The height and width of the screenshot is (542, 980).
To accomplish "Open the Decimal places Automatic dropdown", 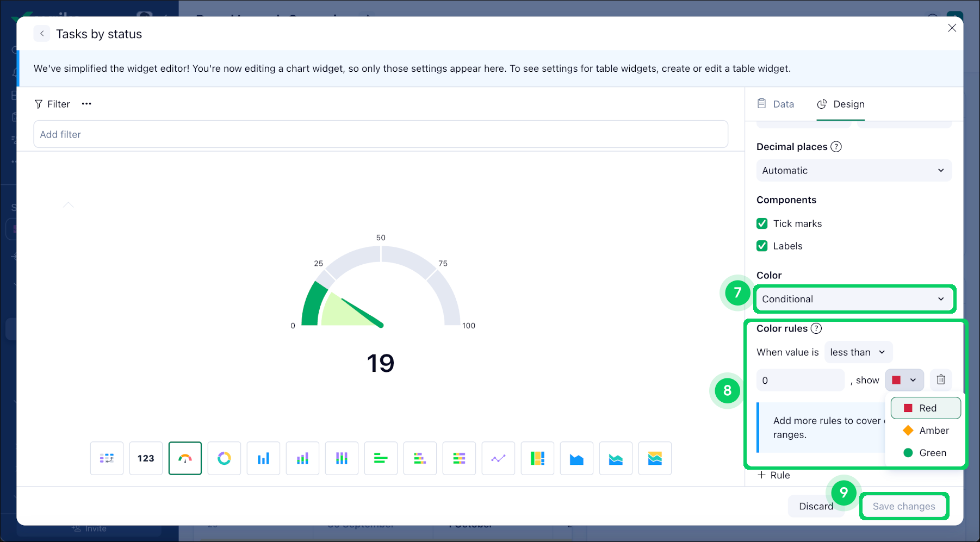I will click(x=854, y=171).
